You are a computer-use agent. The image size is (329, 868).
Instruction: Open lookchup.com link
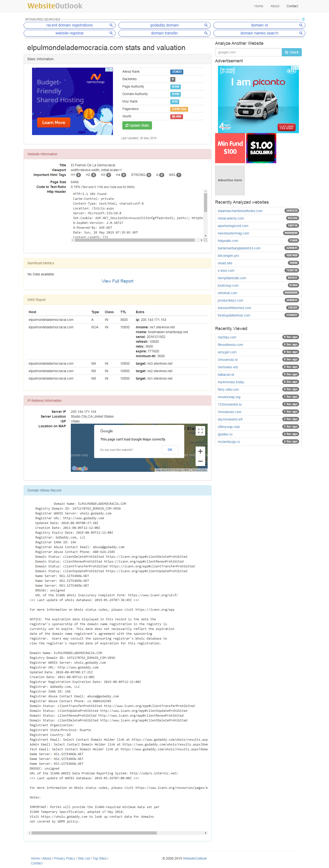tap(228, 285)
